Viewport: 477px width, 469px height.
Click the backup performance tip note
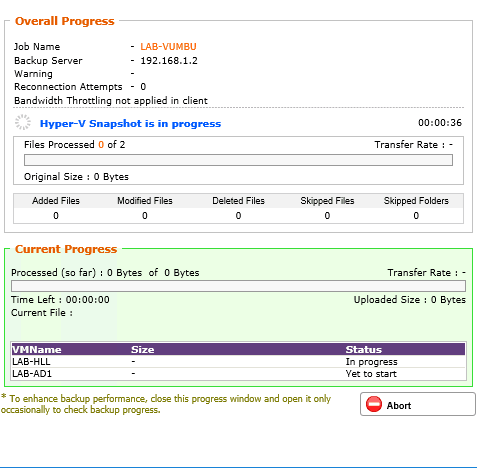[x=166, y=404]
